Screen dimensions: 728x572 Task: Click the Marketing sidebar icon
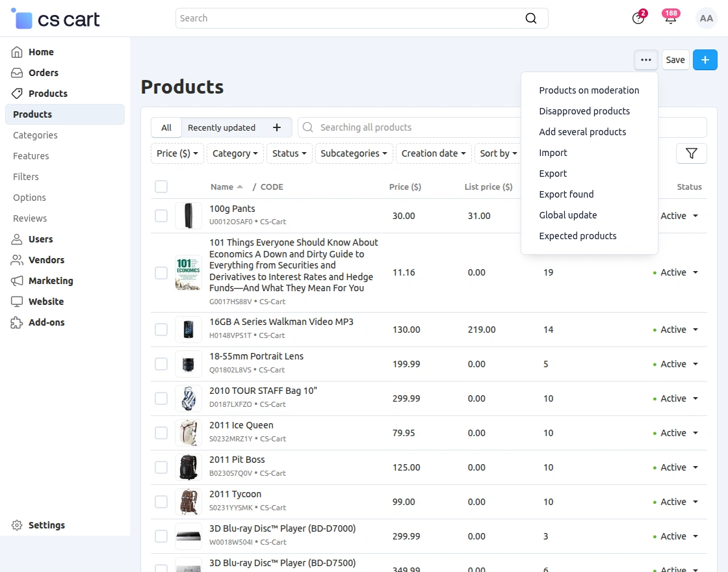tap(16, 281)
